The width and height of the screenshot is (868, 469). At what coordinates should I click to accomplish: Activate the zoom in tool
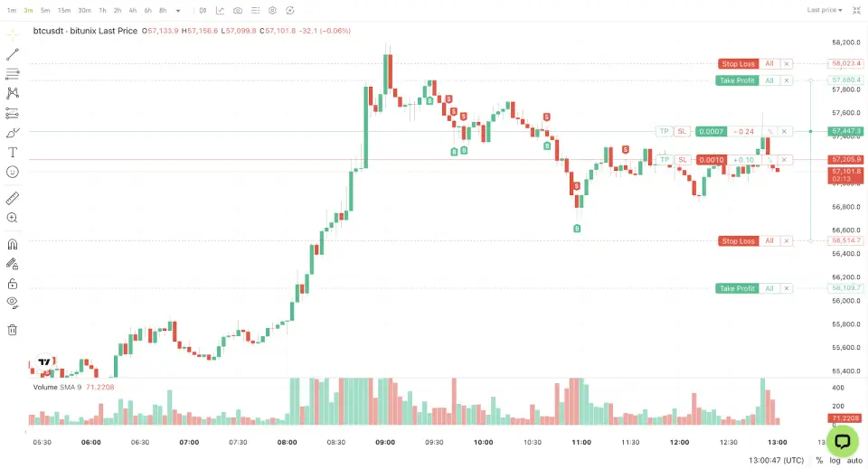coord(13,218)
